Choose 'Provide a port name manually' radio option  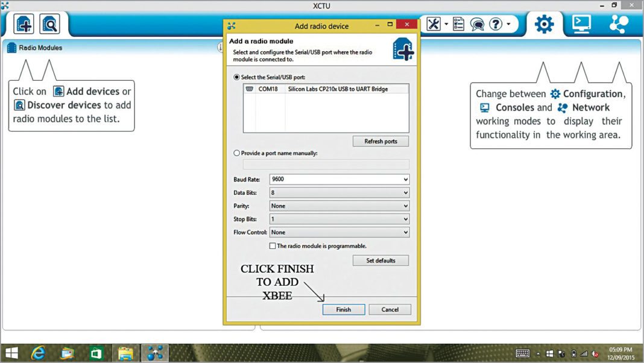coord(236,153)
